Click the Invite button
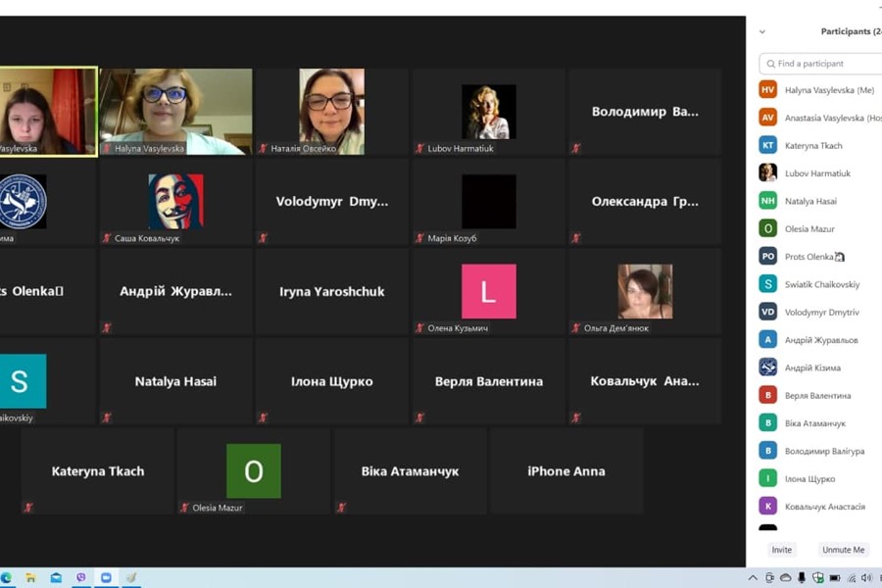 tap(781, 550)
